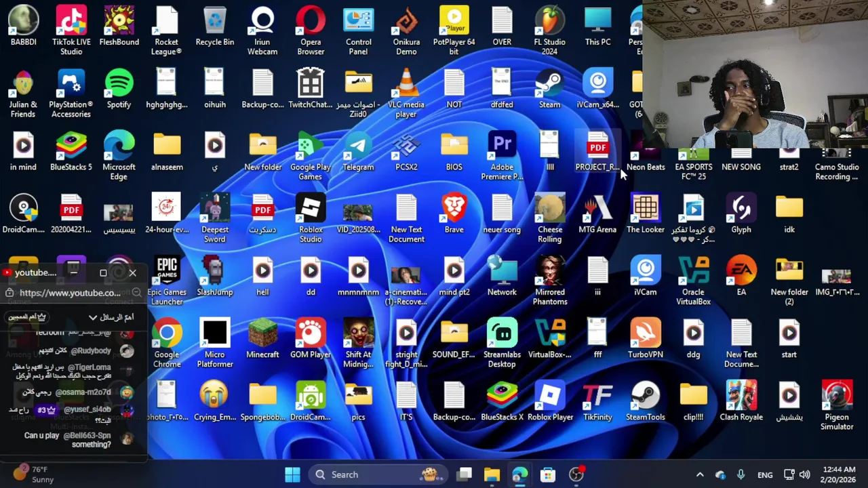Image resolution: width=868 pixels, height=488 pixels.
Task: Launch Adobe Premiere Pro
Action: point(502,155)
